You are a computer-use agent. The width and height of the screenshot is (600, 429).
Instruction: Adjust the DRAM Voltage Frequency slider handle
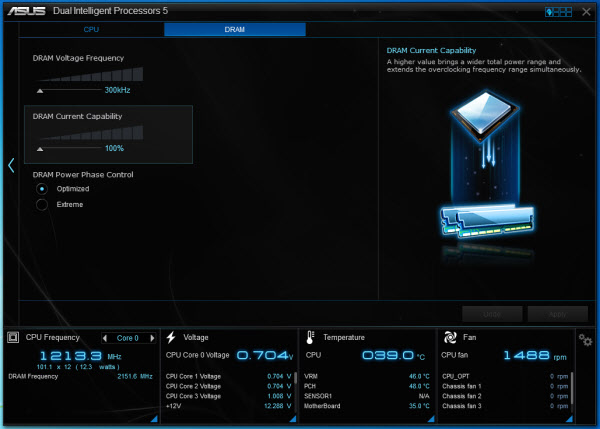tap(40, 91)
